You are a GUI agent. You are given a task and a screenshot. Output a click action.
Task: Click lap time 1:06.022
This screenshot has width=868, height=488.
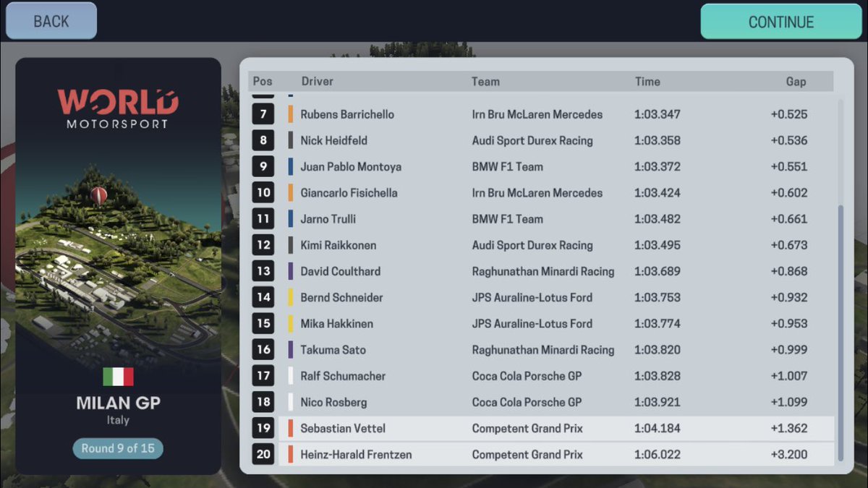tap(658, 454)
